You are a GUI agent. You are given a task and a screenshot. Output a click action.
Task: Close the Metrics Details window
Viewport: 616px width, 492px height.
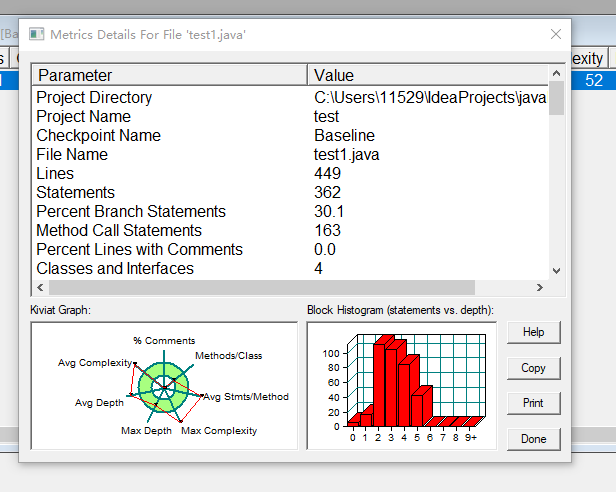tap(556, 34)
